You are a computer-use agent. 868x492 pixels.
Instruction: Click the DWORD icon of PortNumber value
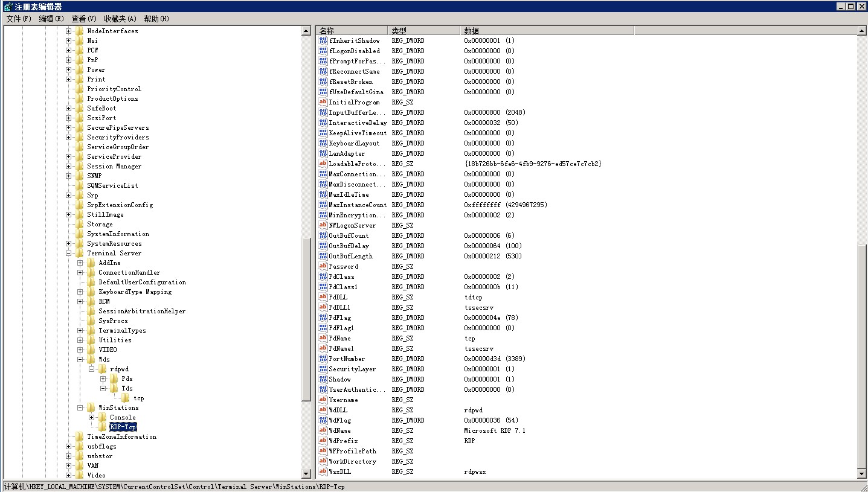click(323, 359)
